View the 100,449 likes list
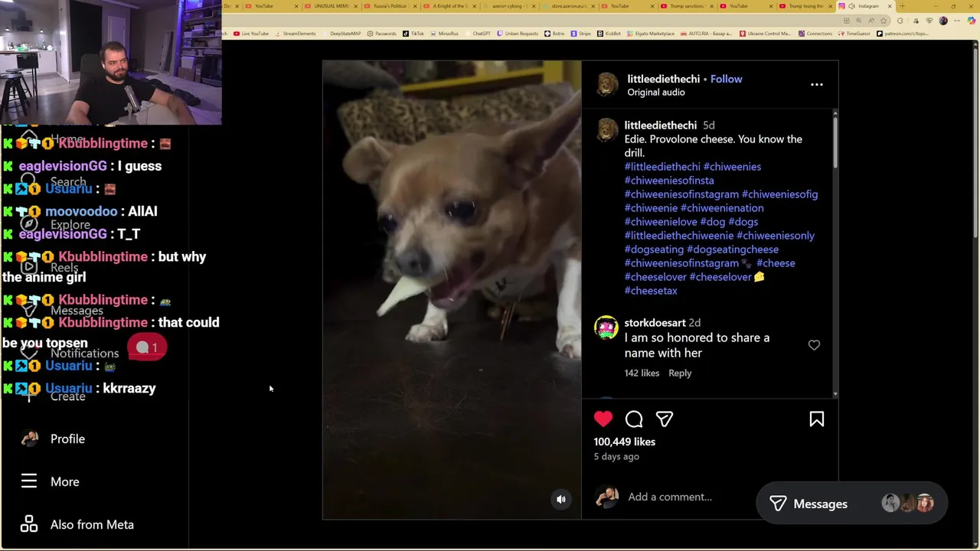The width and height of the screenshot is (980, 551). [x=624, y=442]
